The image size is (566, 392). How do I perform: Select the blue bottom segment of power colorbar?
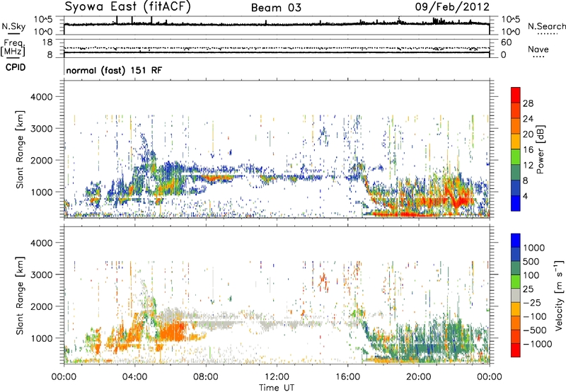click(x=516, y=204)
